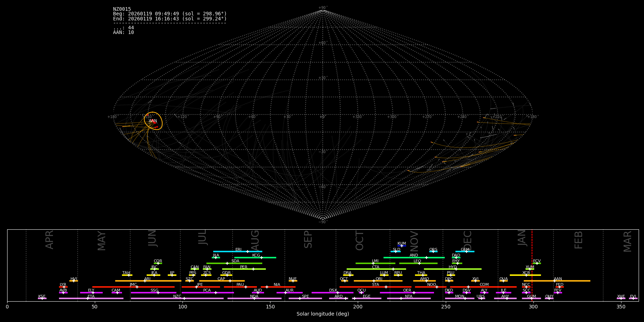Select the XHE shower label
This screenshot has height=322, width=644.
(x=621, y=297)
